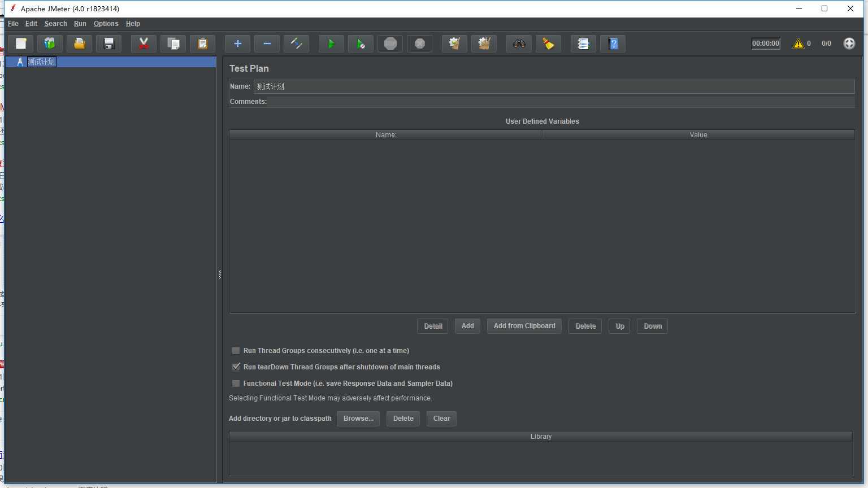Click the Help question mark icon
Viewport: 868px width, 488px height.
coord(613,43)
